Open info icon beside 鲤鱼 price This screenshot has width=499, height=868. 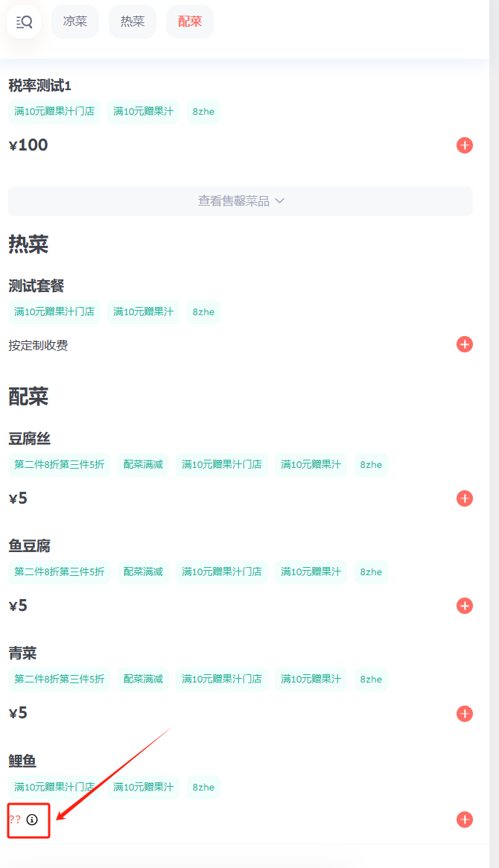coord(32,820)
